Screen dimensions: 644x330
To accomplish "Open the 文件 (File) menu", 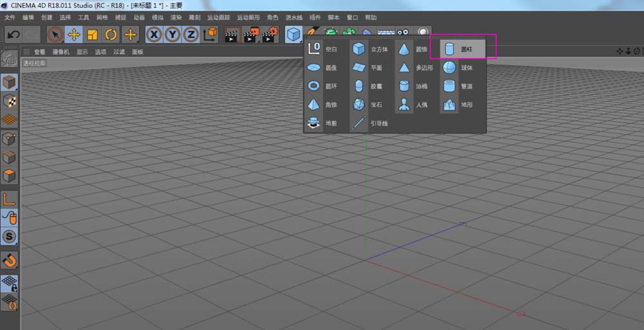I will (10, 17).
